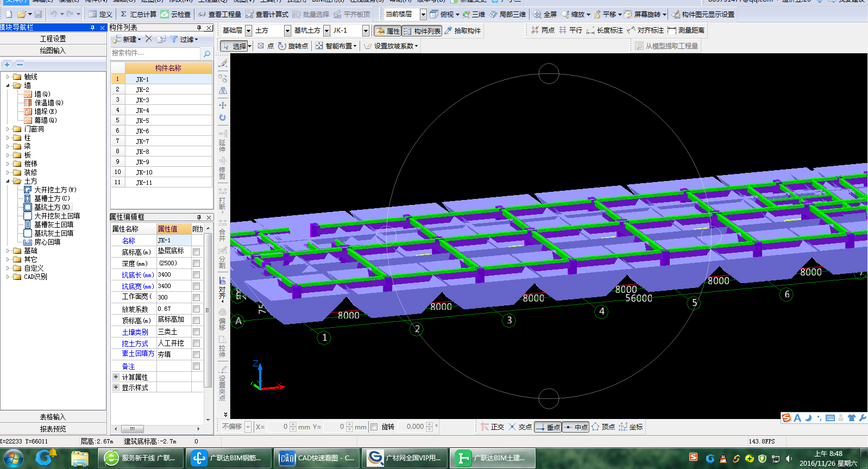The height and width of the screenshot is (469, 868).
Task: Click the move tool in vertical toolbar
Action: tap(223, 105)
